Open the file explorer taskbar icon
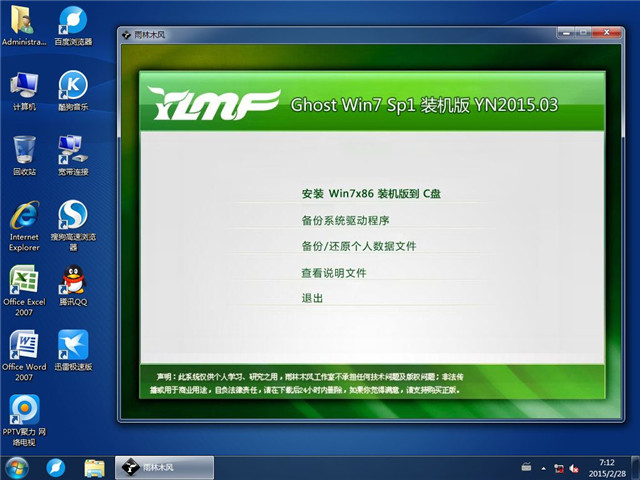The width and height of the screenshot is (640, 480). pyautogui.click(x=94, y=468)
